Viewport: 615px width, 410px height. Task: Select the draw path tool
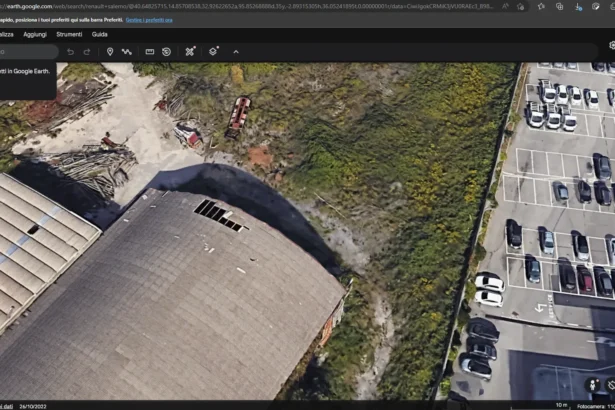[x=127, y=51]
